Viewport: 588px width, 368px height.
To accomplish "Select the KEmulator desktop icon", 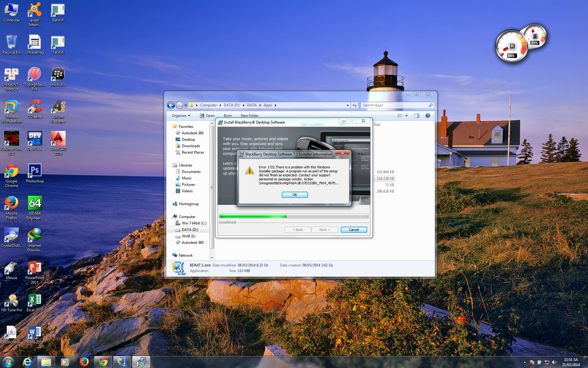I will (x=12, y=335).
